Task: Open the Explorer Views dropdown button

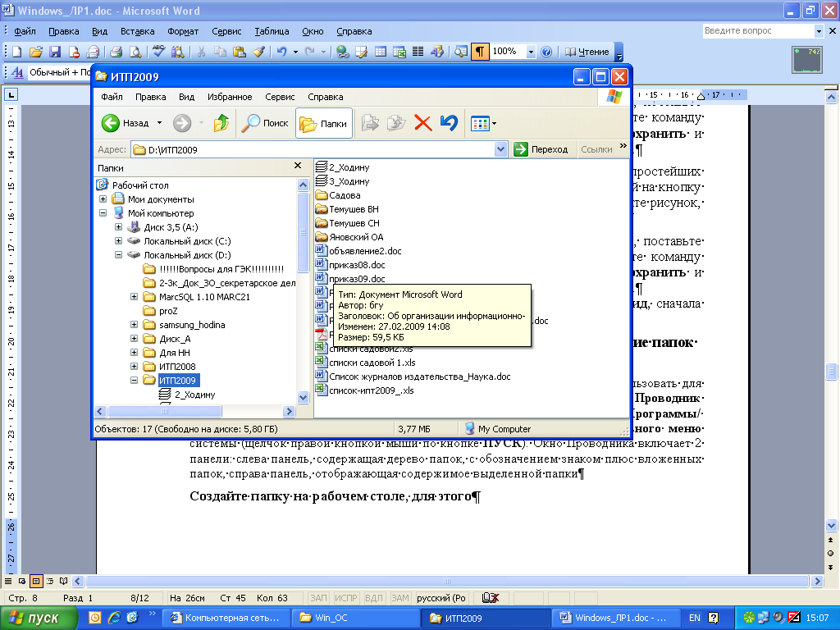Action: pyautogui.click(x=483, y=124)
